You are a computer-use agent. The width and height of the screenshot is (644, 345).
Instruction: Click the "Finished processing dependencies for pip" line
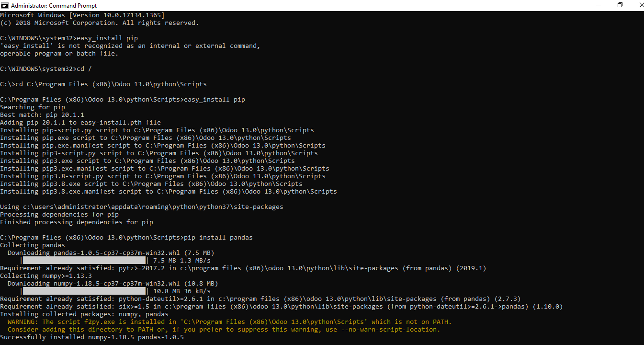(77, 222)
